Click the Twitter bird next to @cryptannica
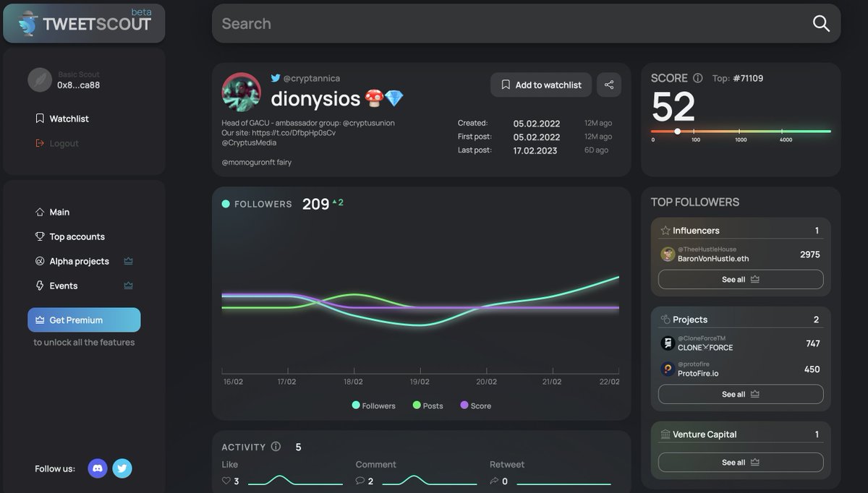This screenshot has height=493, width=868. click(x=276, y=78)
